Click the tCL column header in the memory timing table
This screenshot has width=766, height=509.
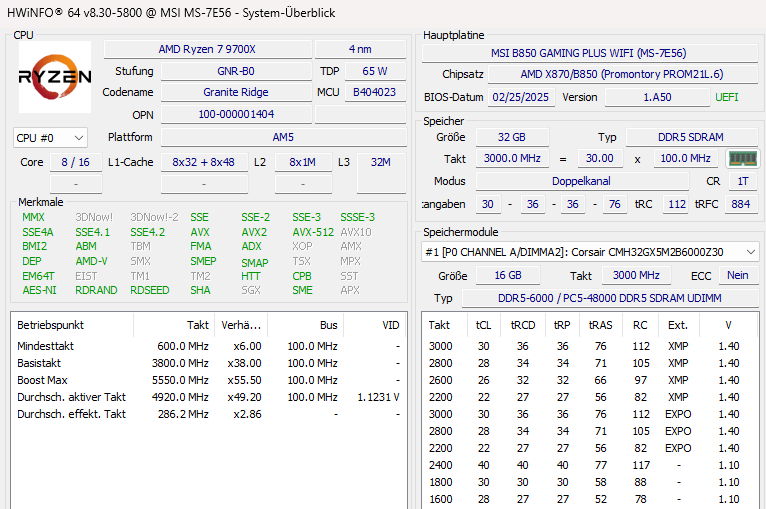click(483, 325)
